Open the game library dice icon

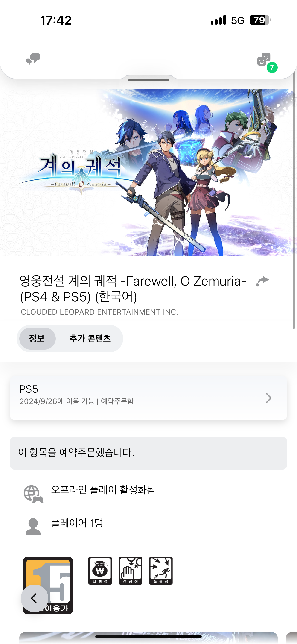tap(264, 59)
